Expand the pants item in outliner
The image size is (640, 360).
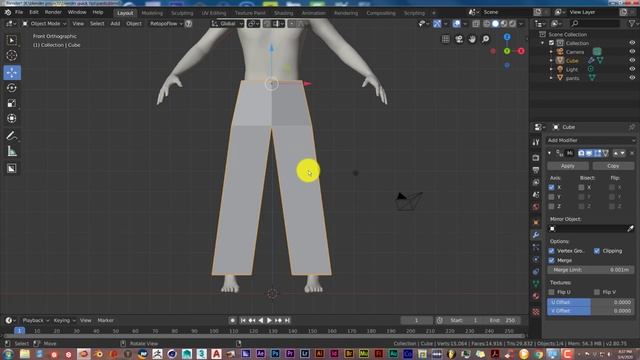click(x=551, y=78)
